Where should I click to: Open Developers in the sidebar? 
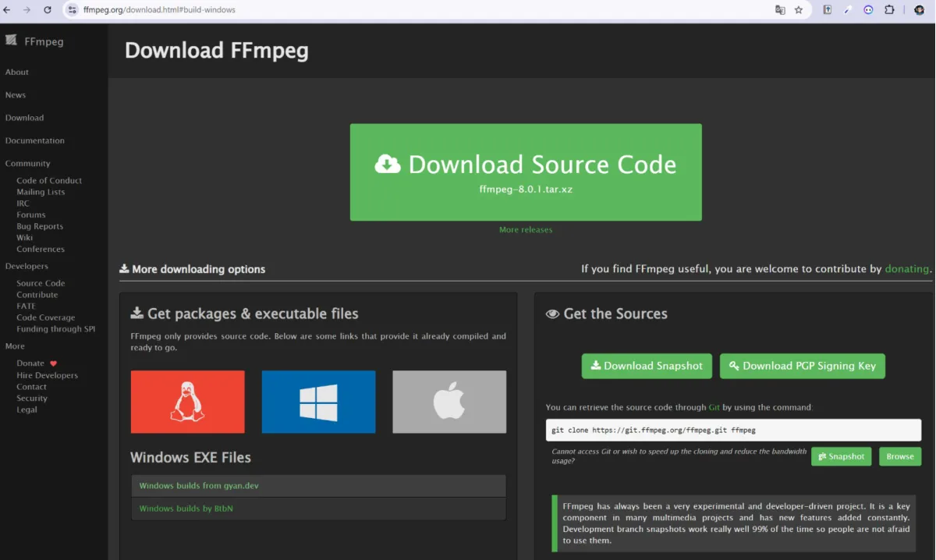tap(27, 266)
